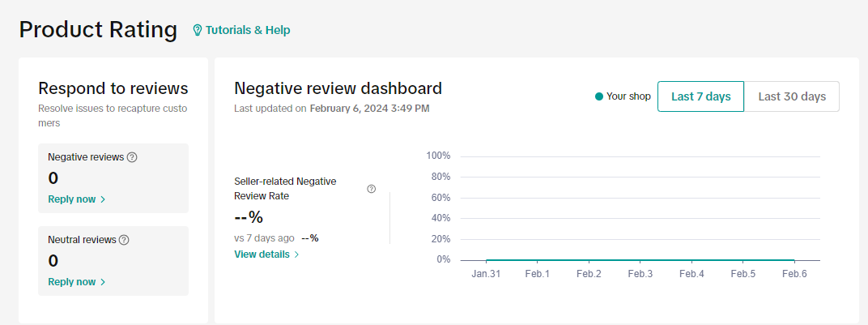The width and height of the screenshot is (868, 325).
Task: Click the Tutorials & Help lightbulb icon
Action: pyautogui.click(x=197, y=30)
